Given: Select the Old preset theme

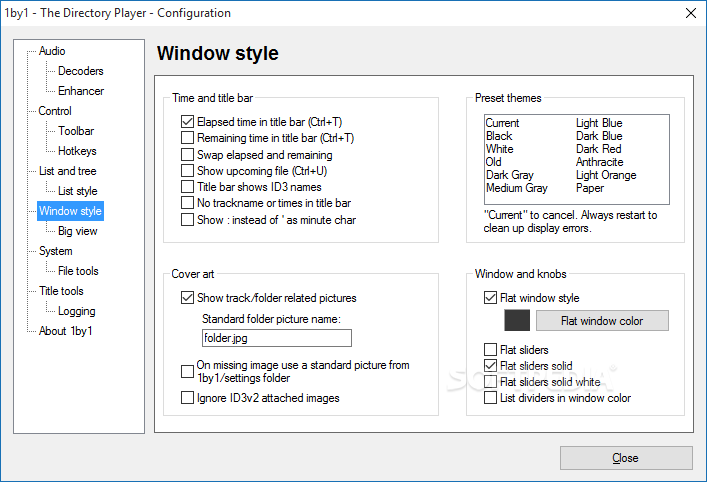Looking at the screenshot, I should point(494,162).
